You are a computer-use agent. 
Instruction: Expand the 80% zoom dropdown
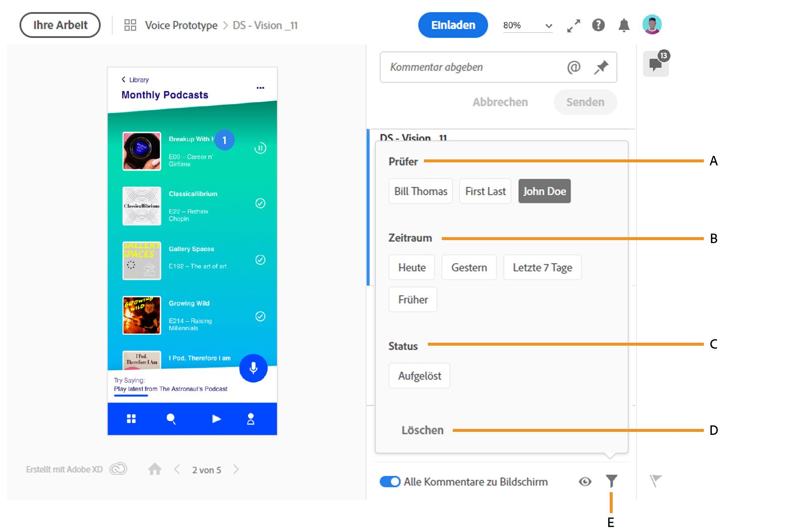[528, 25]
